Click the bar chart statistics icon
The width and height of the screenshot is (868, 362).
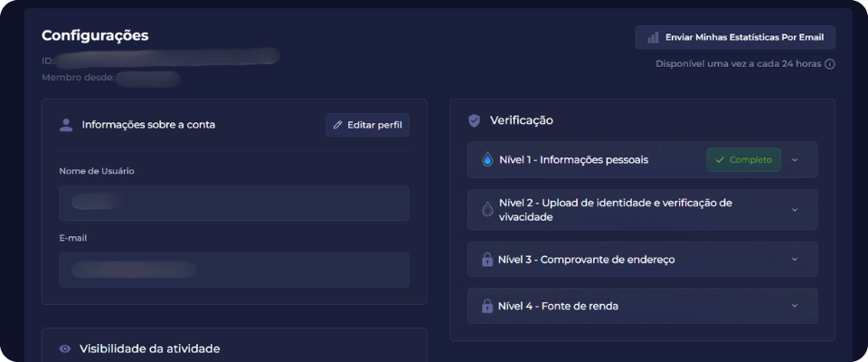653,38
